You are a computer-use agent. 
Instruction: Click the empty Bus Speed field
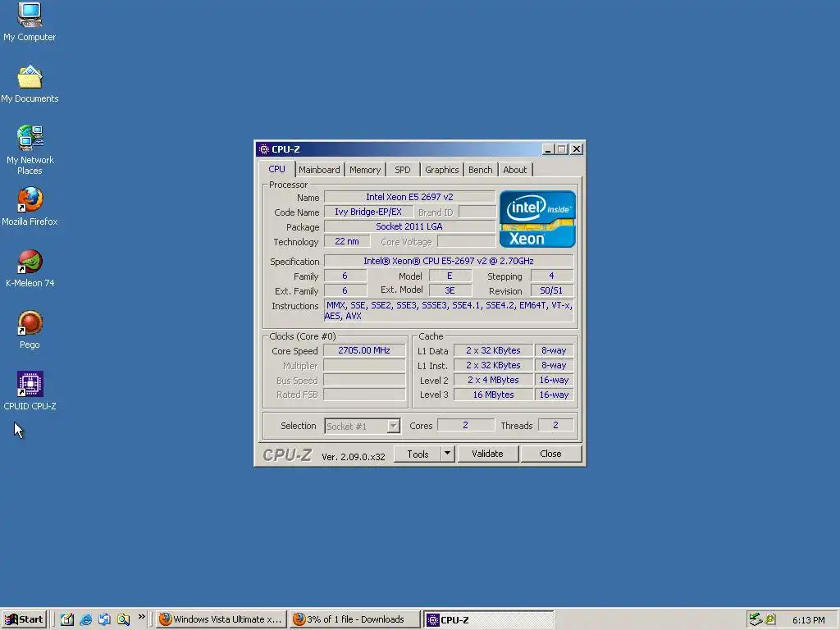(x=364, y=380)
